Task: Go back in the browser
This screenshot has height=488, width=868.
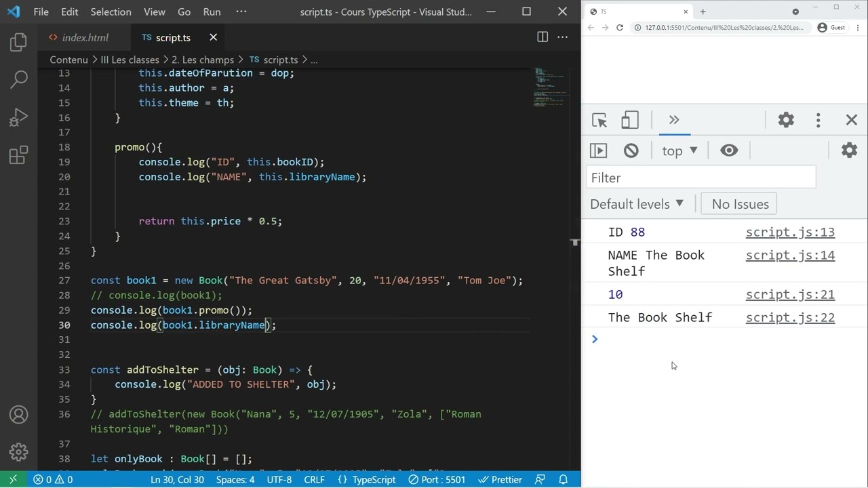Action: [591, 28]
